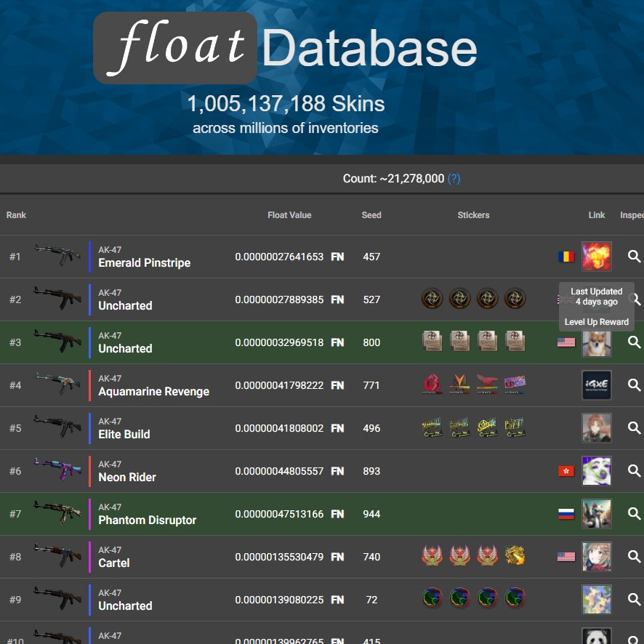644x644 pixels.
Task: Click the Romanian flag in row #1
Action: [566, 257]
